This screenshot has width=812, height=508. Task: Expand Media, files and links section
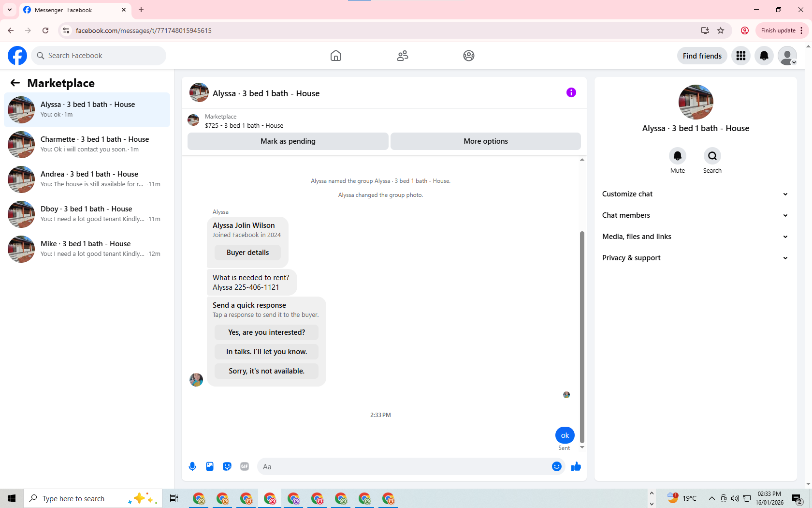[x=696, y=237]
